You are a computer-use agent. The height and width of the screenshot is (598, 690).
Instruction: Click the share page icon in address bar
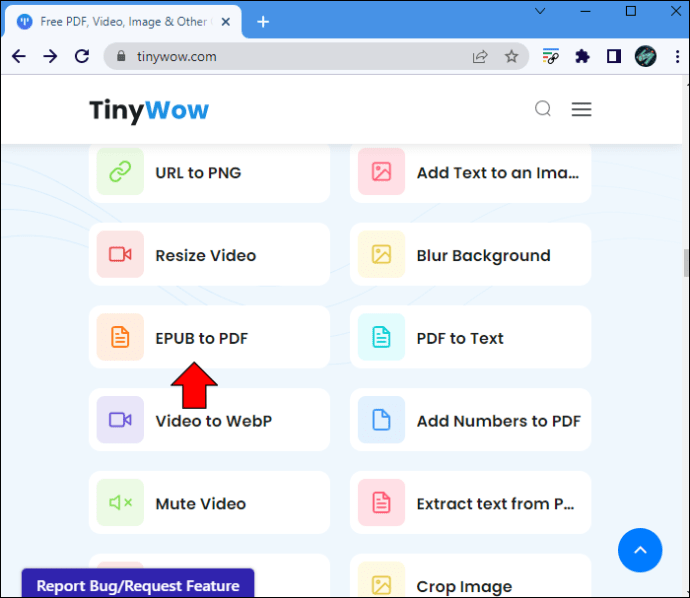click(480, 56)
